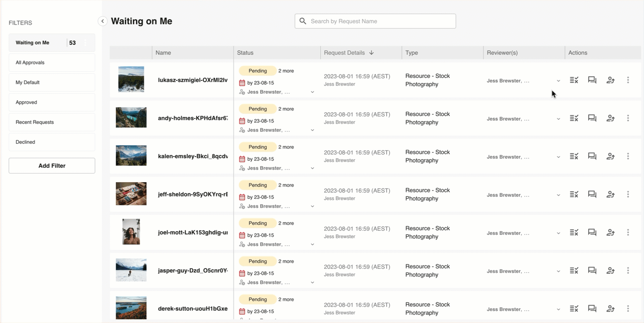Click '2 more' link in kalen-emsley status
Viewport: 644px width, 323px height.
point(286,147)
